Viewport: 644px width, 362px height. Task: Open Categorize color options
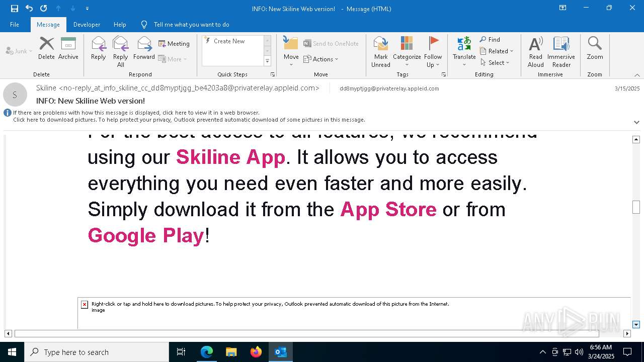coord(407,51)
